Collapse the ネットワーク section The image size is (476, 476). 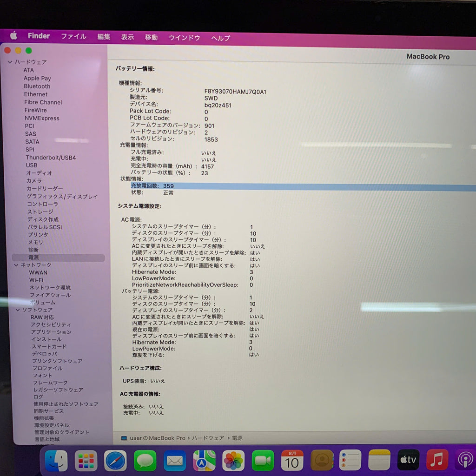click(x=16, y=265)
